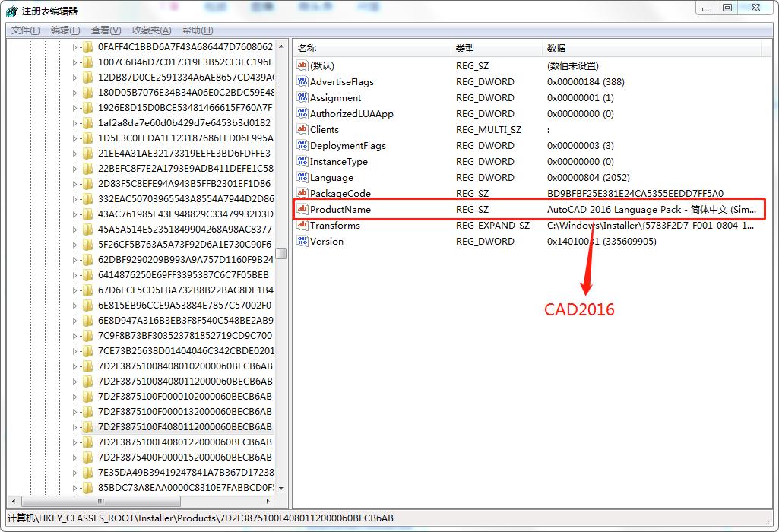
Task: Select the Assignment DWORD icon
Action: click(x=302, y=97)
